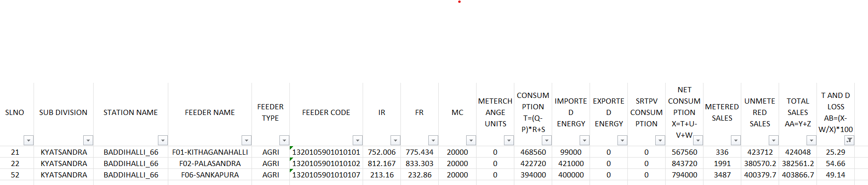Open the SUB DIVISION filter dropdown
The image size is (868, 185).
pos(88,141)
